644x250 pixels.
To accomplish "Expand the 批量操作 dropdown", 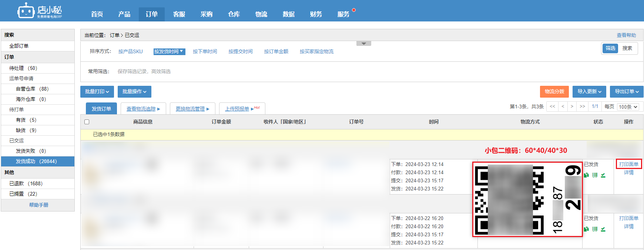I will 134,92.
